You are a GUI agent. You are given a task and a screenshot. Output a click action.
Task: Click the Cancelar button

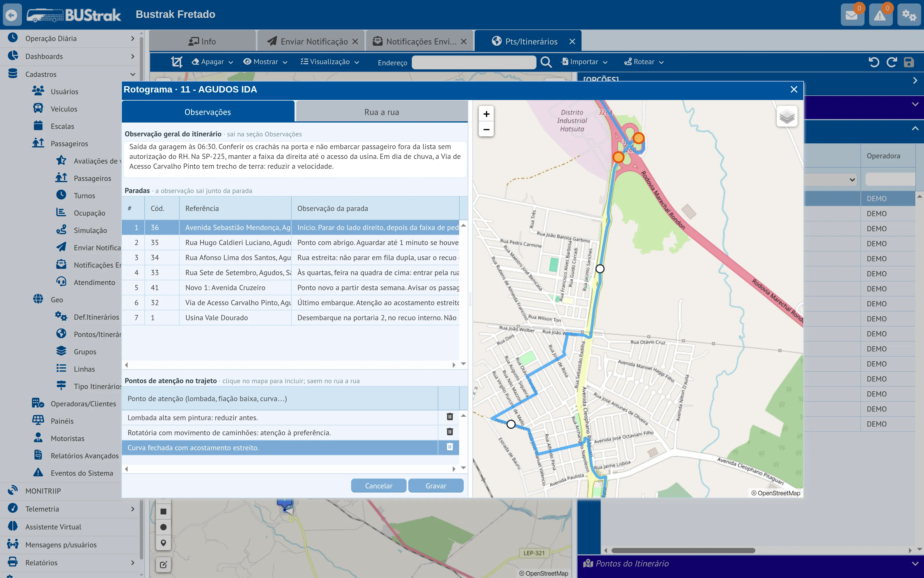[378, 486]
